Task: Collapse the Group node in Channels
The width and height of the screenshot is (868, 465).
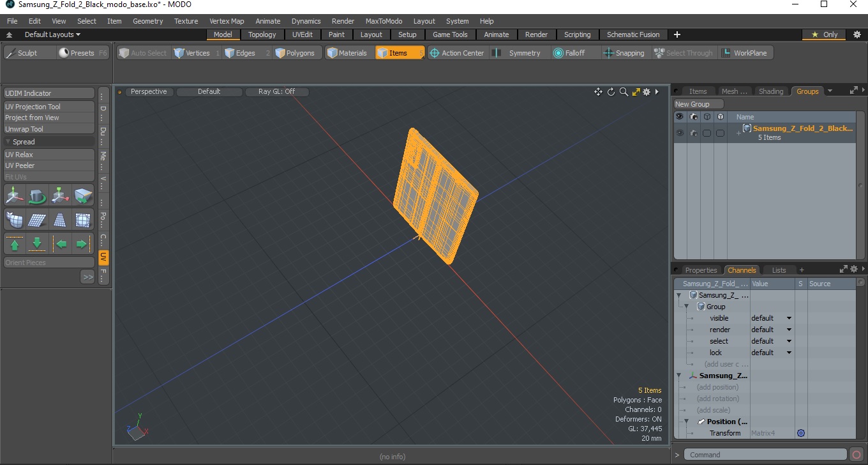Action: point(687,307)
